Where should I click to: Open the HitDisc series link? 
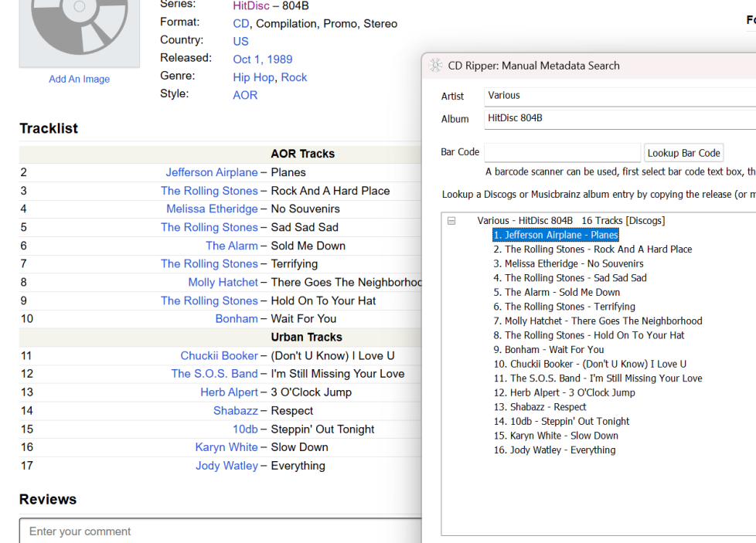tap(251, 5)
